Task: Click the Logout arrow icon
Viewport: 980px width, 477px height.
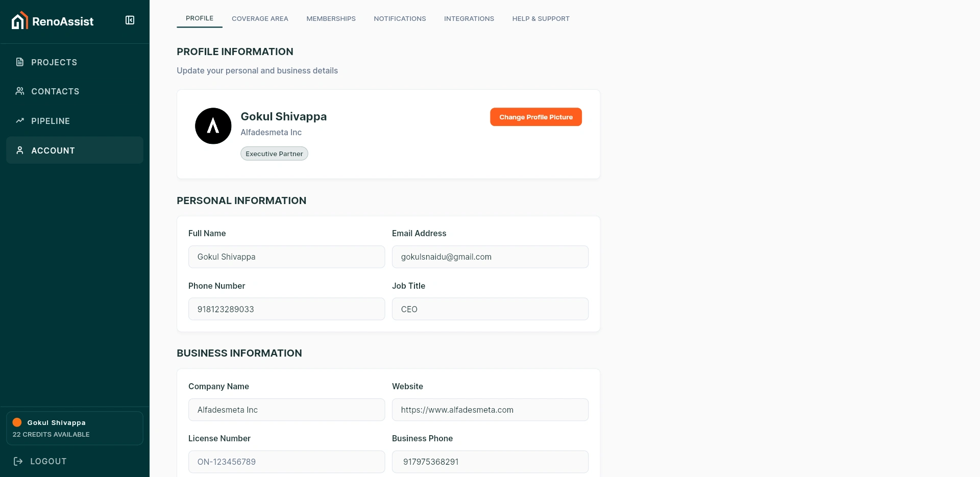Action: pos(18,461)
